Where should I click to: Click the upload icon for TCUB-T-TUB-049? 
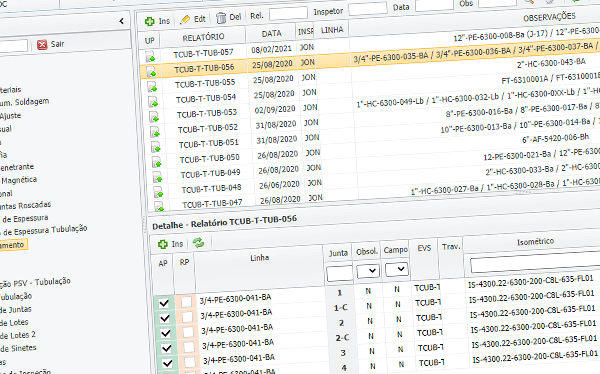[157, 177]
